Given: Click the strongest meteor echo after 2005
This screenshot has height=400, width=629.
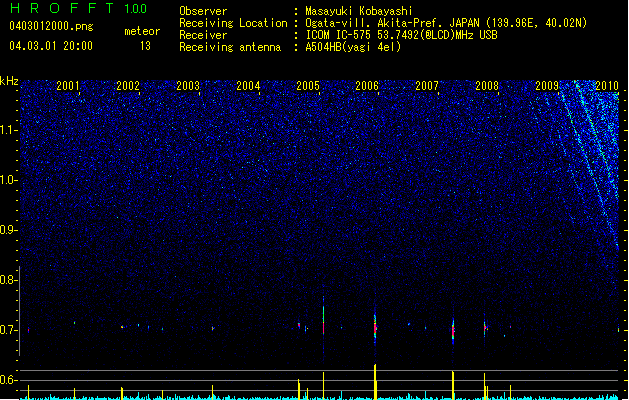Looking at the screenshot, I should tap(323, 321).
